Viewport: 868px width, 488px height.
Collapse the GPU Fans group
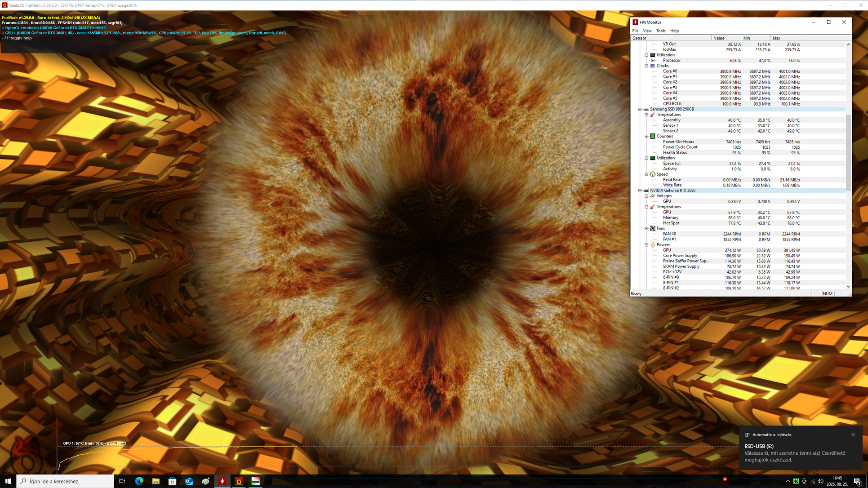point(646,228)
